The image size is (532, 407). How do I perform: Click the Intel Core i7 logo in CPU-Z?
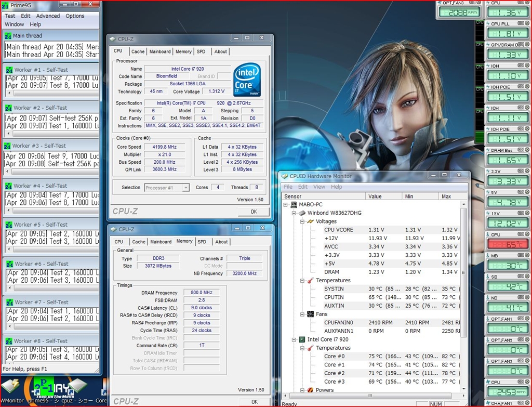point(247,80)
